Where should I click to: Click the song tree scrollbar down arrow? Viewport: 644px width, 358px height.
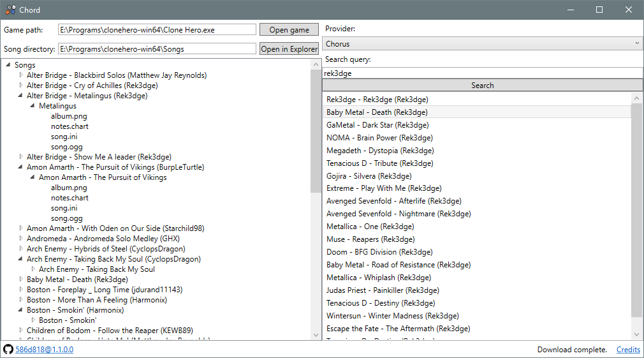click(316, 335)
